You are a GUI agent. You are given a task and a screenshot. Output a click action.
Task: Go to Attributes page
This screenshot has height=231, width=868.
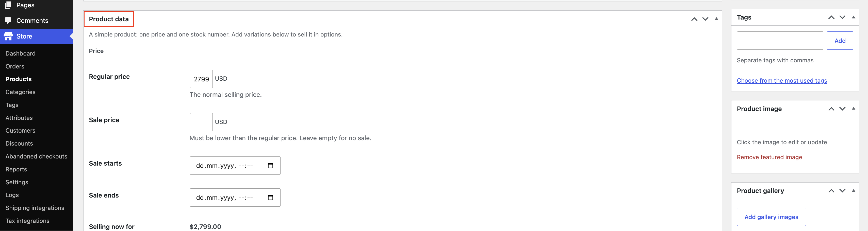(19, 118)
